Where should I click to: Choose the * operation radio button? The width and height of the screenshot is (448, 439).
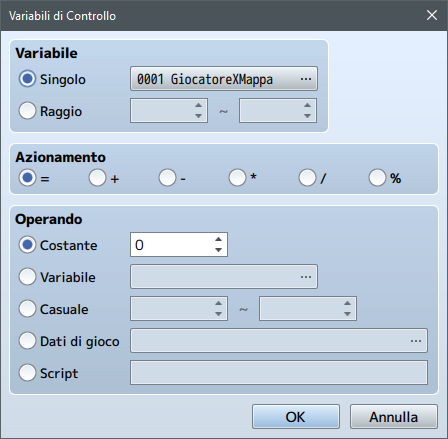[237, 178]
